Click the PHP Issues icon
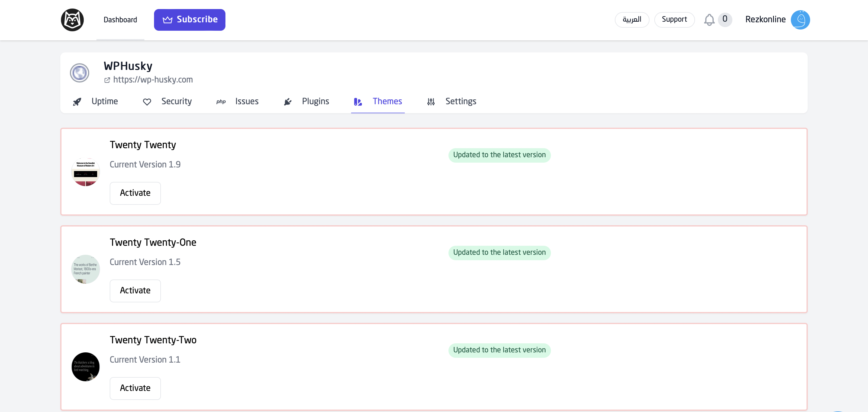 (x=221, y=102)
